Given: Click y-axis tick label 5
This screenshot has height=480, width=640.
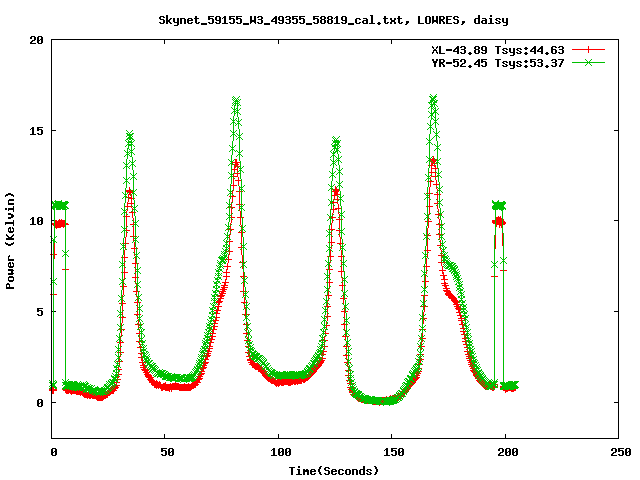Looking at the screenshot, I should pyautogui.click(x=40, y=312).
